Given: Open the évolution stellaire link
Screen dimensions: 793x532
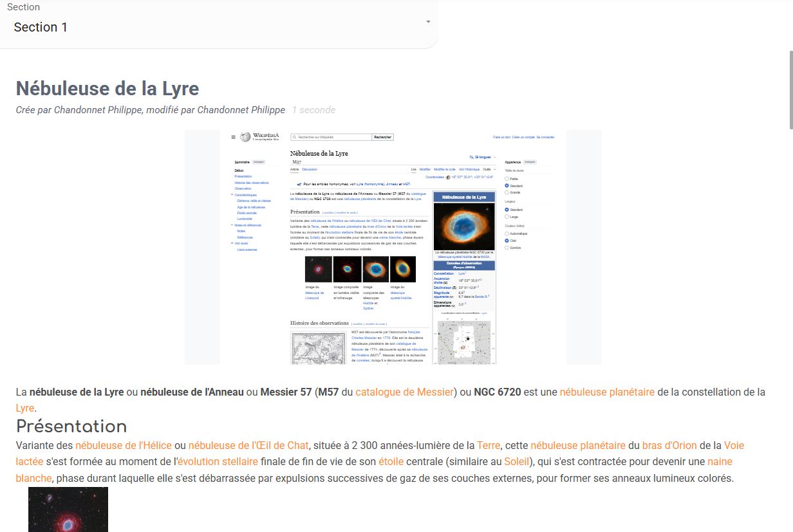Looking at the screenshot, I should tap(218, 461).
